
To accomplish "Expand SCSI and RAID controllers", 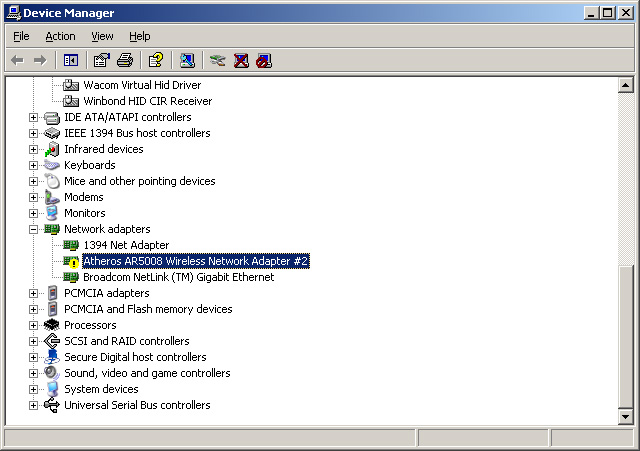I will click(33, 341).
